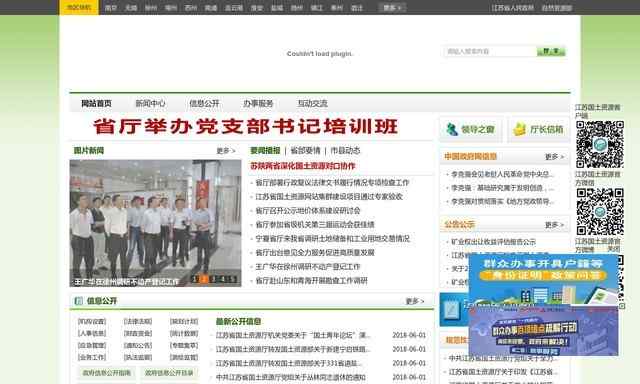Image resolution: width=640 pixels, height=384 pixels.
Task: Click the 政府信息公开目录 button
Action: pyautogui.click(x=169, y=373)
